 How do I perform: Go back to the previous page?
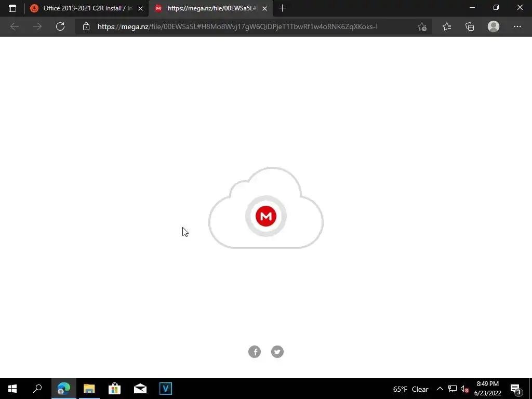15,26
